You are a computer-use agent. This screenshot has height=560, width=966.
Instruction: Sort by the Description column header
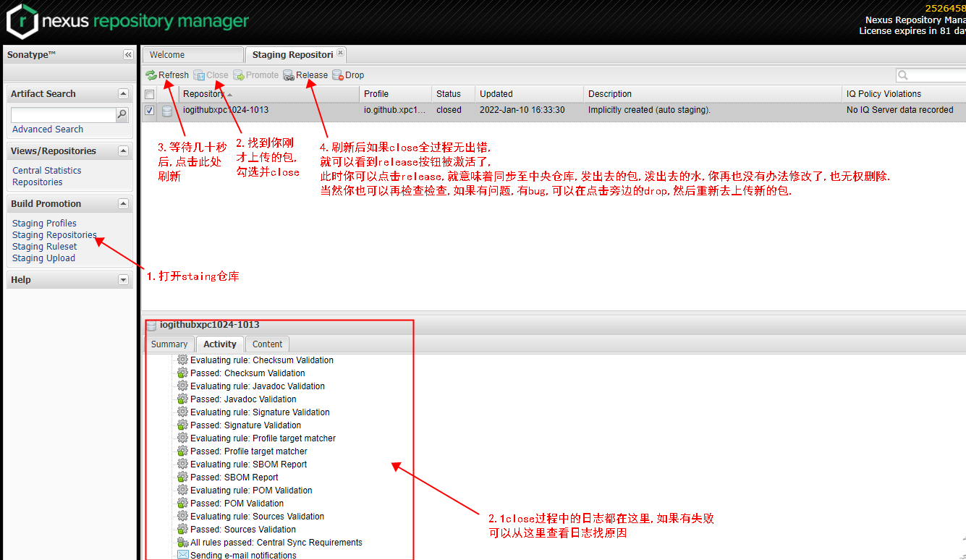click(x=713, y=94)
